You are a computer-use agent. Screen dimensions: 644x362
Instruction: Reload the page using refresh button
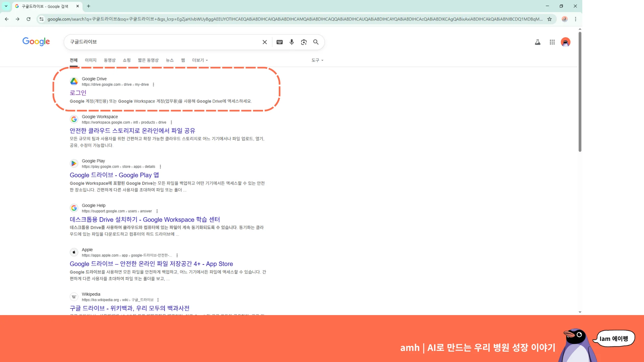coord(29,19)
